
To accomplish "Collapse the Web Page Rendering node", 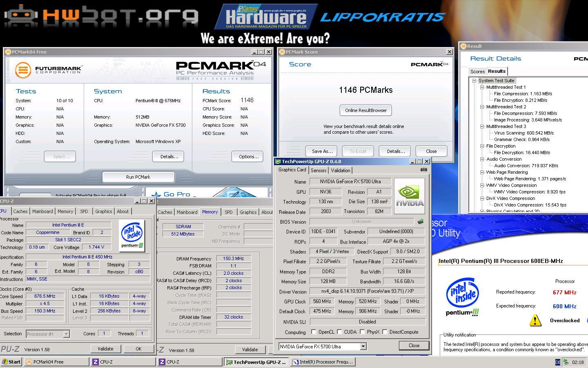I will click(482, 172).
